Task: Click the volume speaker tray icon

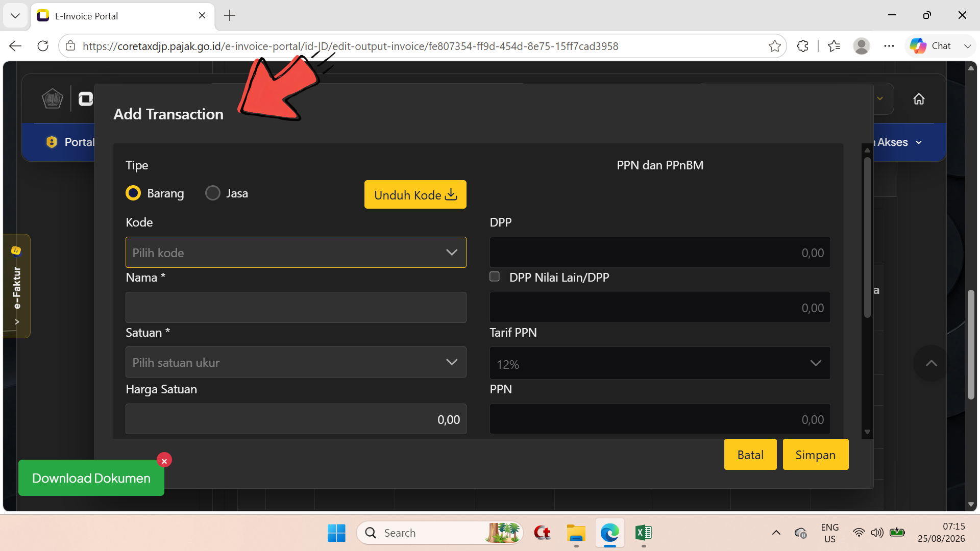Action: coord(877,533)
